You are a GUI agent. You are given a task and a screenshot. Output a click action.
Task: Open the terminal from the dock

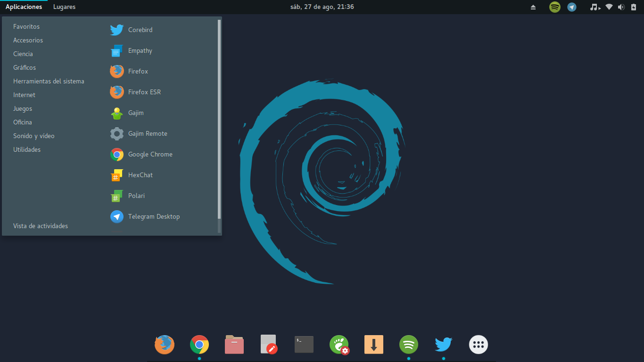point(304,345)
